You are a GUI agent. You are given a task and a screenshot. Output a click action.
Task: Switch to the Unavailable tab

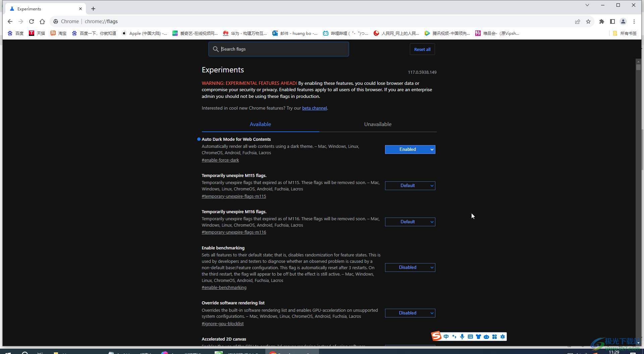pyautogui.click(x=378, y=124)
